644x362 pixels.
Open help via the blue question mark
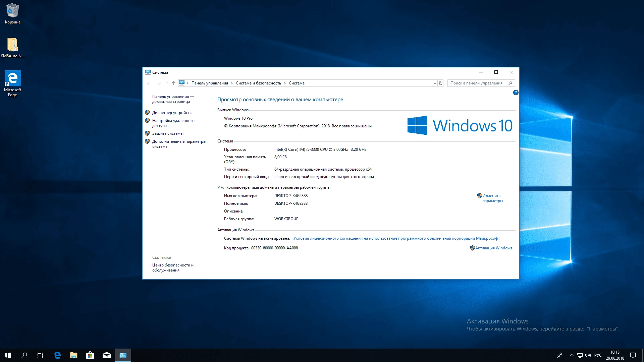(x=516, y=93)
